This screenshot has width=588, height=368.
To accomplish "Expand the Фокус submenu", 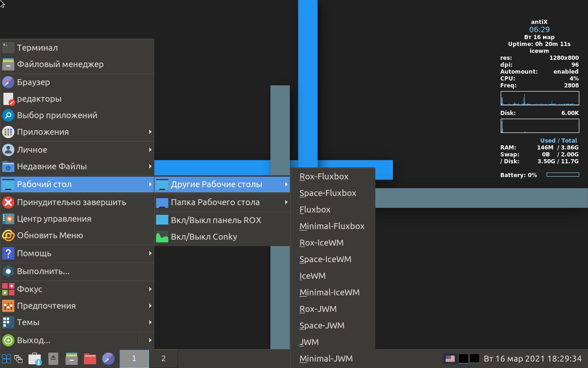I will (77, 289).
